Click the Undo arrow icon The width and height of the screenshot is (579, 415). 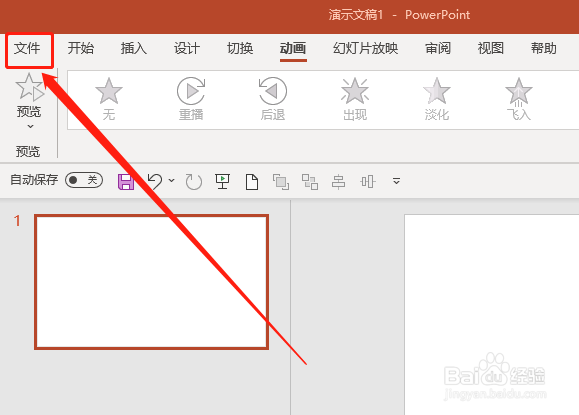155,181
